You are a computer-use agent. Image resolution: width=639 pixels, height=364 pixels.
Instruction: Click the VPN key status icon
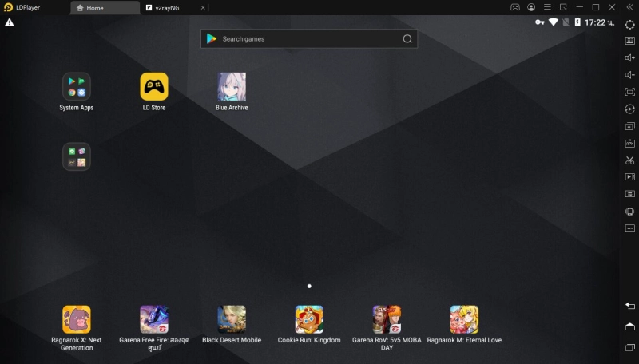click(540, 22)
